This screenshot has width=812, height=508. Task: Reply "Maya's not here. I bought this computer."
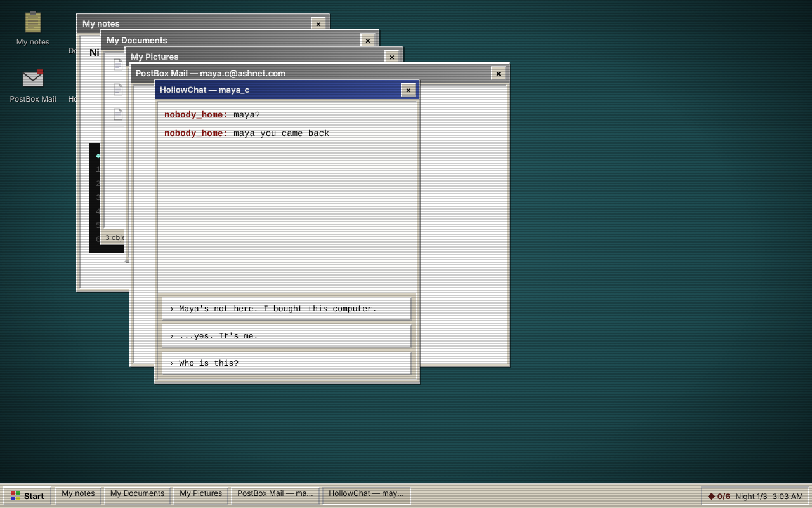pyautogui.click(x=286, y=309)
